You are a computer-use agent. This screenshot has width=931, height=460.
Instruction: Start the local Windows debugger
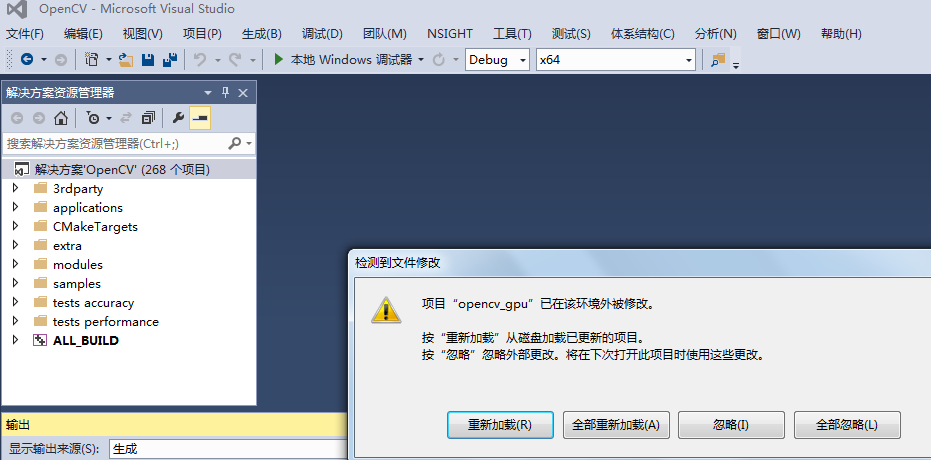tap(278, 59)
